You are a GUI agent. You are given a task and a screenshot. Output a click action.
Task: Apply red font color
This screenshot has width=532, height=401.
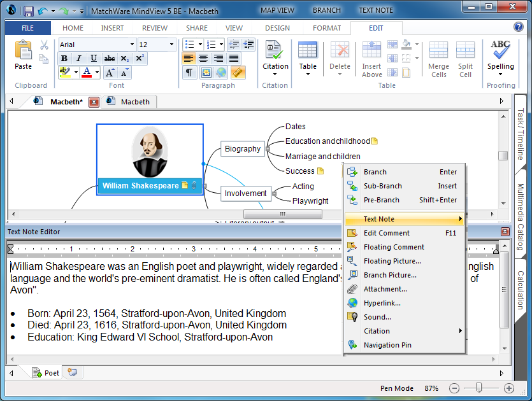coord(87,72)
